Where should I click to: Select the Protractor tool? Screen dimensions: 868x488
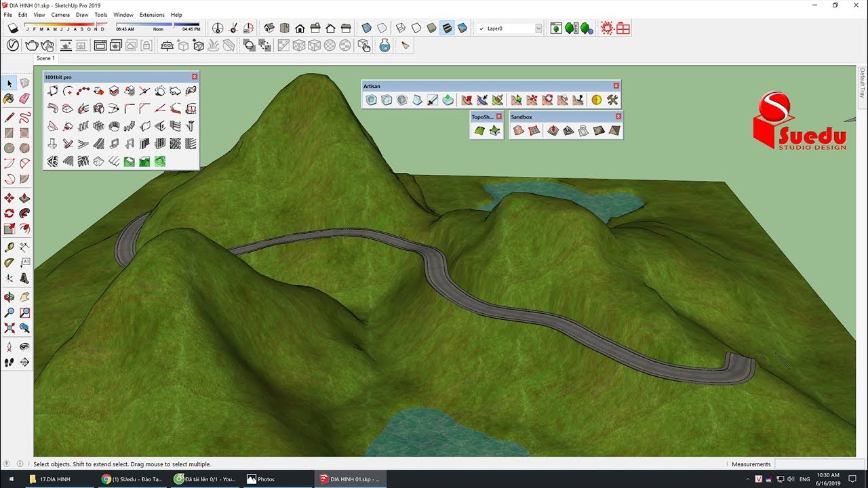point(9,263)
